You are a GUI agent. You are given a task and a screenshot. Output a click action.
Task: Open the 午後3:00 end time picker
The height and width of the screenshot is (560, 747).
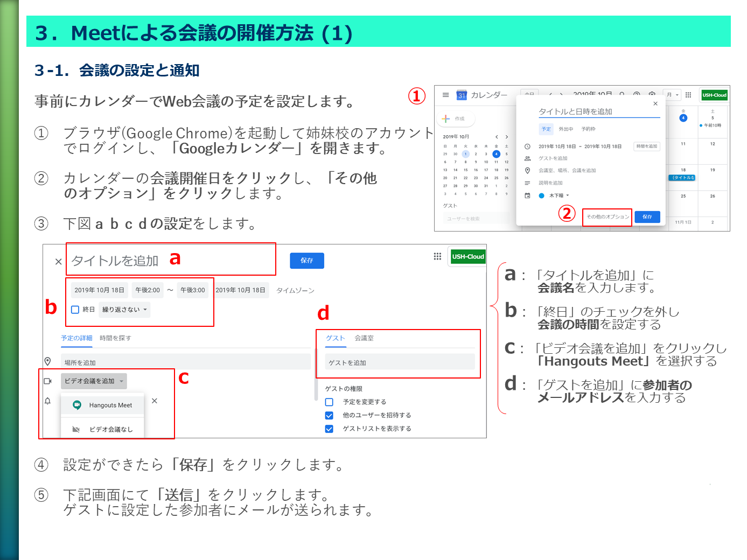pyautogui.click(x=193, y=290)
